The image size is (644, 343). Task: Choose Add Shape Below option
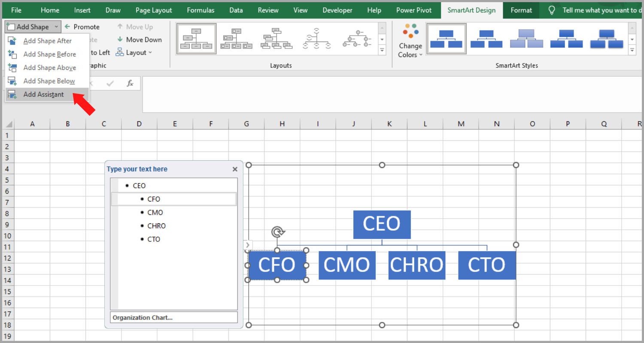point(50,81)
